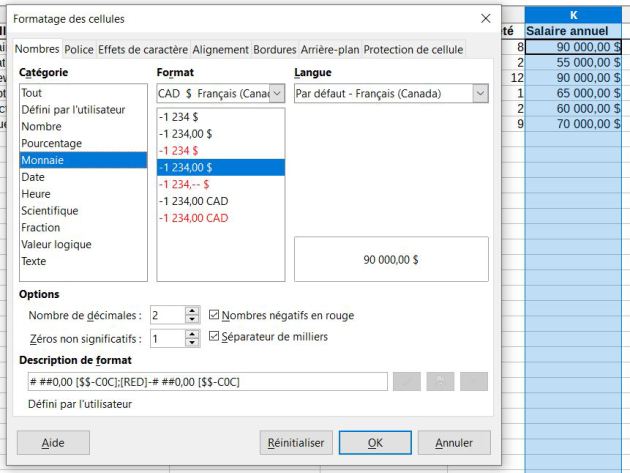Click the Réinitialiser button
This screenshot has height=473, width=630.
295,442
